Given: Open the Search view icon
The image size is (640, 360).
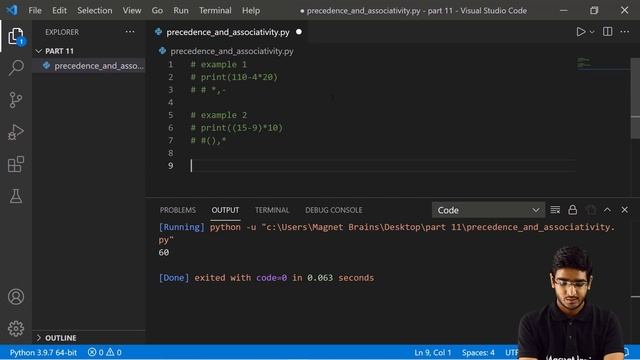Looking at the screenshot, I should coord(16,68).
